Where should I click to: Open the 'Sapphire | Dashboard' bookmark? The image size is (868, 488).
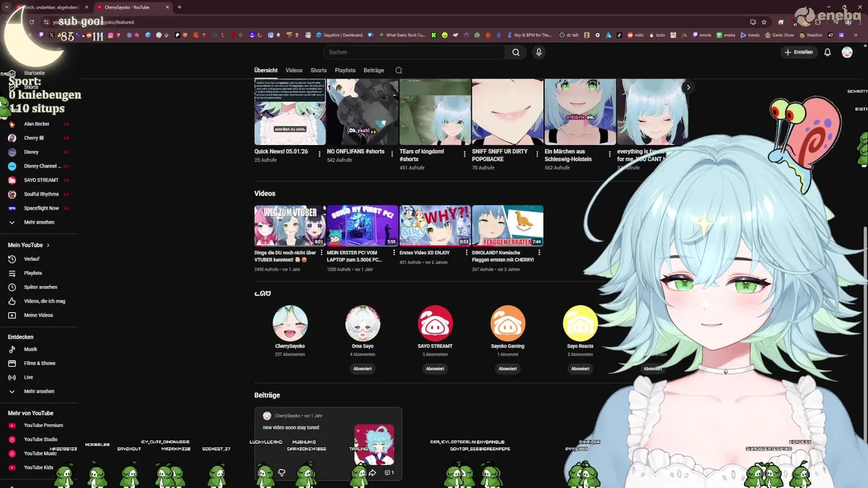(338, 35)
